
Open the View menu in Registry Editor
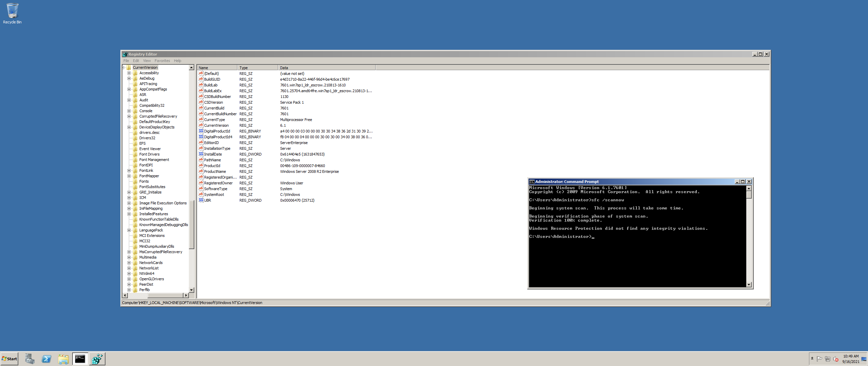click(x=147, y=61)
